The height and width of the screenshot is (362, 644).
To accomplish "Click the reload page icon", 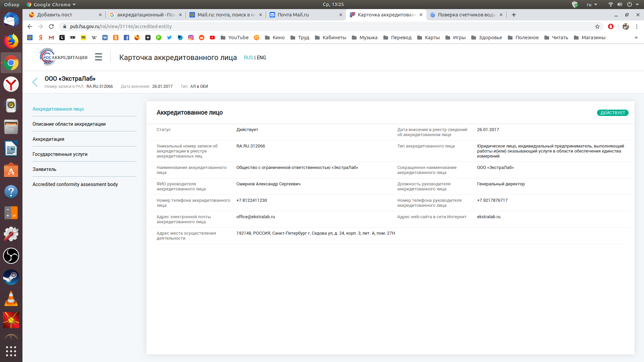I will click(51, 26).
